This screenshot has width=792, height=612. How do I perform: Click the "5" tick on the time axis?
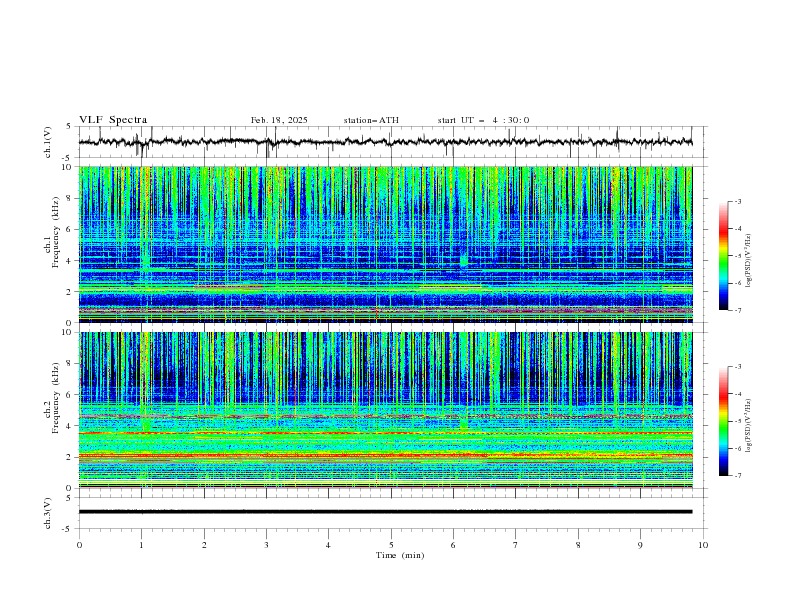pyautogui.click(x=391, y=545)
